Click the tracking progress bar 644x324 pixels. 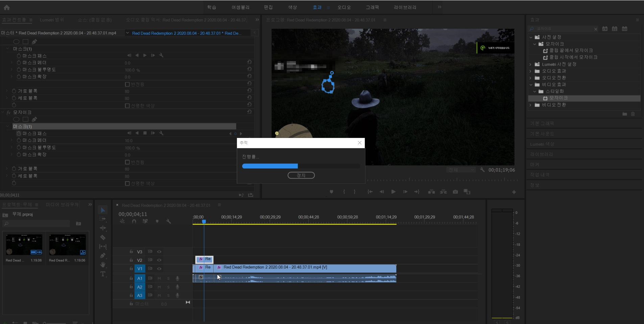[x=301, y=166]
